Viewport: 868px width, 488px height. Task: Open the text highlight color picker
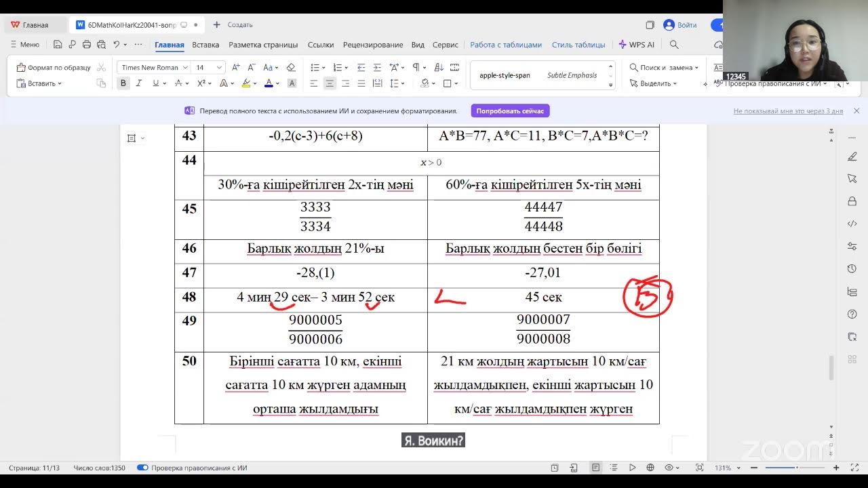click(x=246, y=83)
